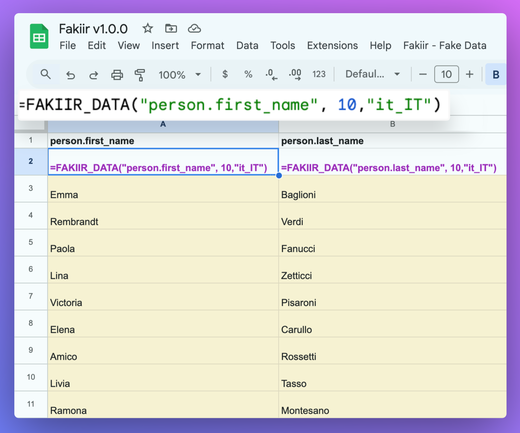
Task: Increase decimal places
Action: click(x=295, y=74)
